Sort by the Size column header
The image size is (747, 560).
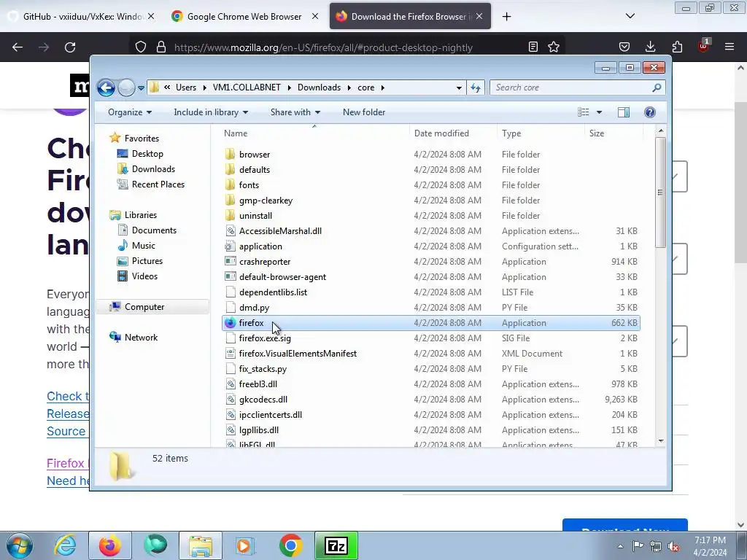(614, 133)
